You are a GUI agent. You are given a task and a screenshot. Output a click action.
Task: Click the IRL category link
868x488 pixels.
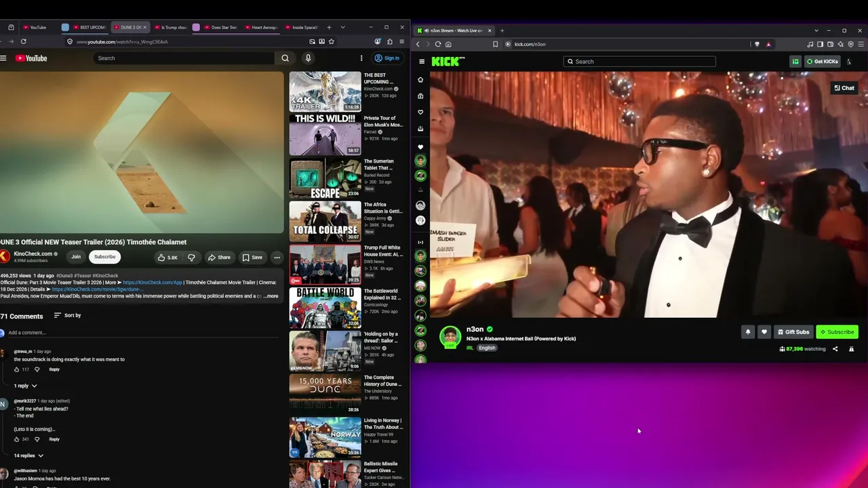pos(470,348)
